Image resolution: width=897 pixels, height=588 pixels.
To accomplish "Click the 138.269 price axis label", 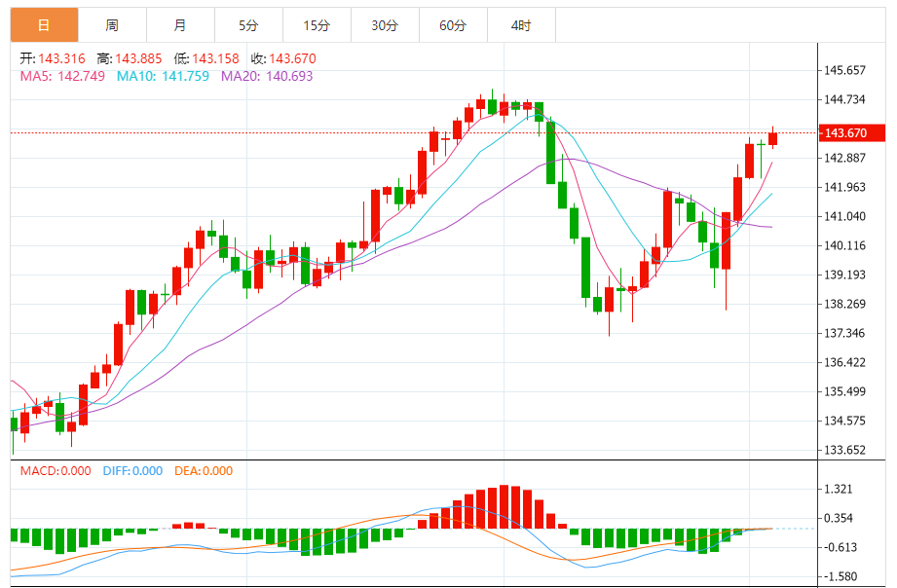I will tap(844, 304).
